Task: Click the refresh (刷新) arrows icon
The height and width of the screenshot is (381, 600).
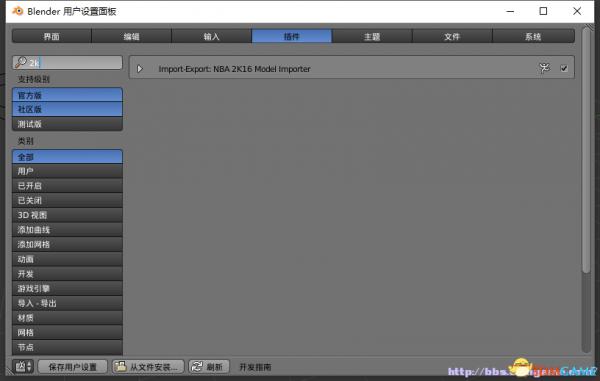Action: 197,366
